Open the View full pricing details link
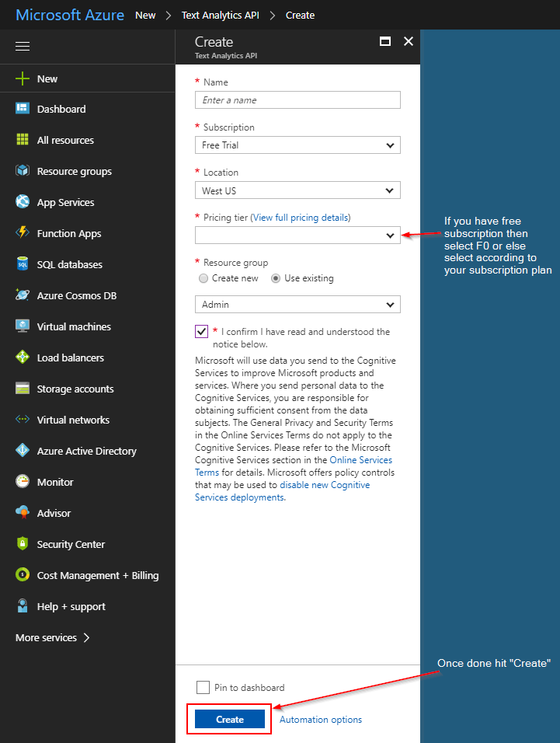 (x=301, y=218)
